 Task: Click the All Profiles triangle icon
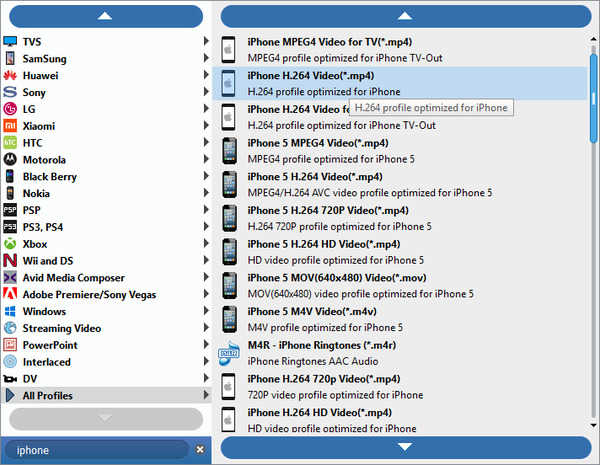click(10, 395)
